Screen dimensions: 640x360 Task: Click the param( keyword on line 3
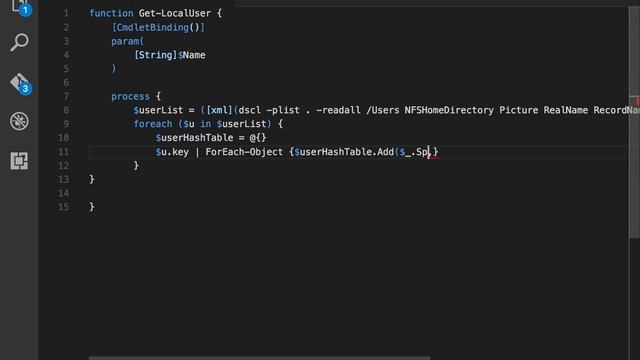127,41
